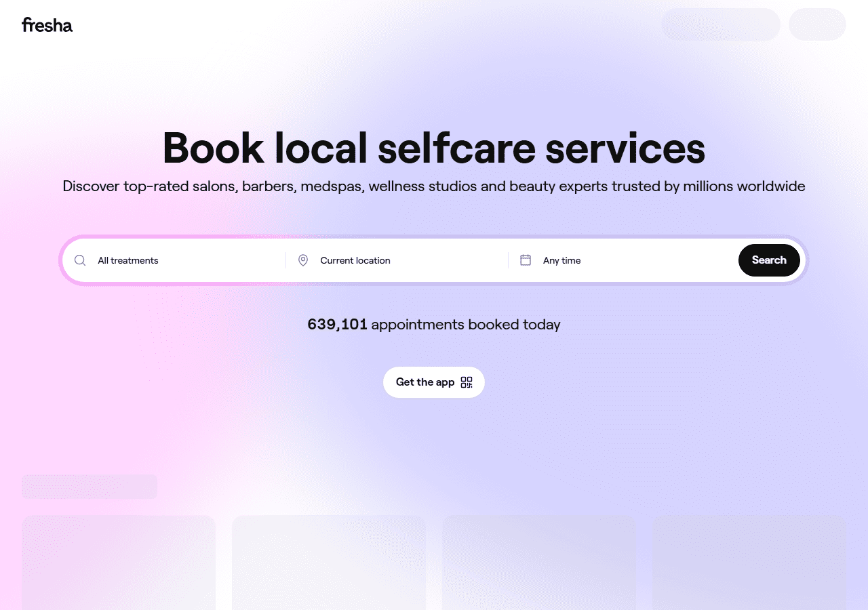This screenshot has width=868, height=610.
Task: Click the Discover top-rated salons subtitle
Action: point(434,186)
